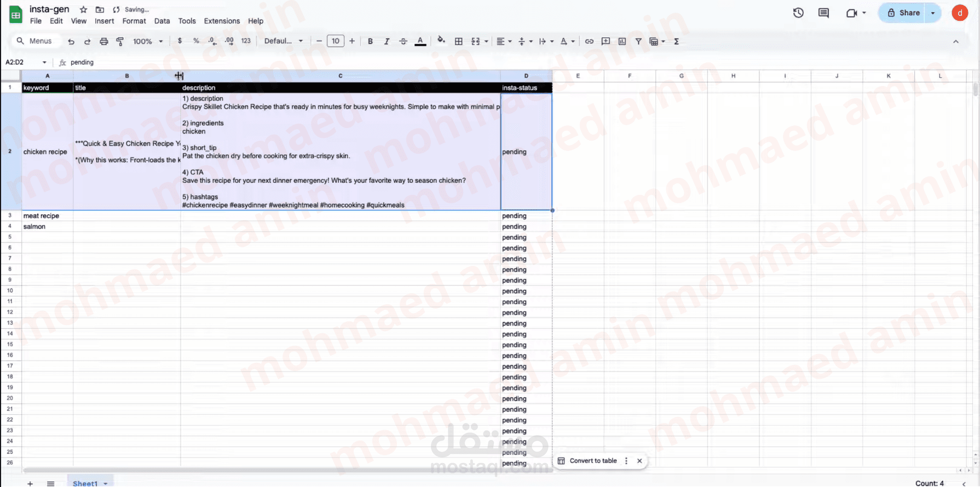
Task: Toggle strikethrough formatting
Action: coord(403,41)
